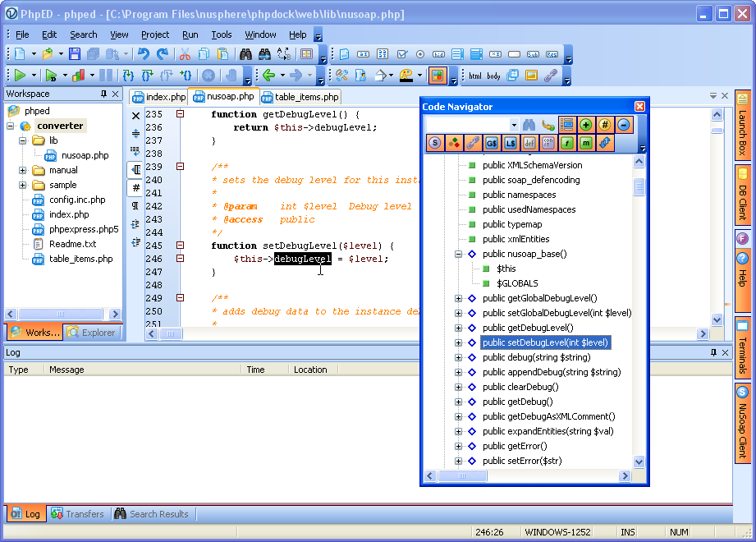Collapse all nodes in Code Navigator (blue minus)
This screenshot has width=756, height=542.
coord(623,126)
